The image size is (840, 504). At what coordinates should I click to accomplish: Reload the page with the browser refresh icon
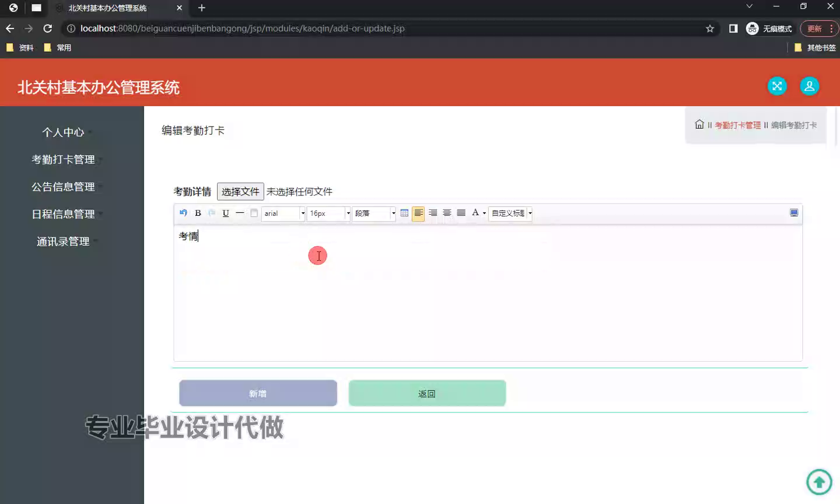pyautogui.click(x=48, y=29)
